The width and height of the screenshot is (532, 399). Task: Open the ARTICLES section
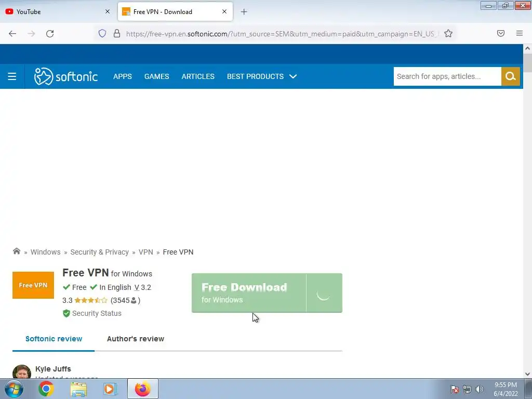pyautogui.click(x=198, y=76)
